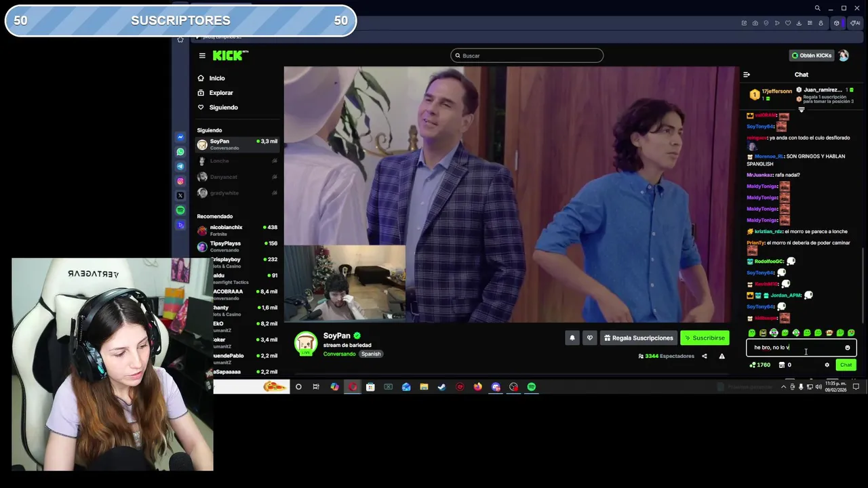Collapse the chat panel
Screen dimensions: 868x488
point(747,75)
